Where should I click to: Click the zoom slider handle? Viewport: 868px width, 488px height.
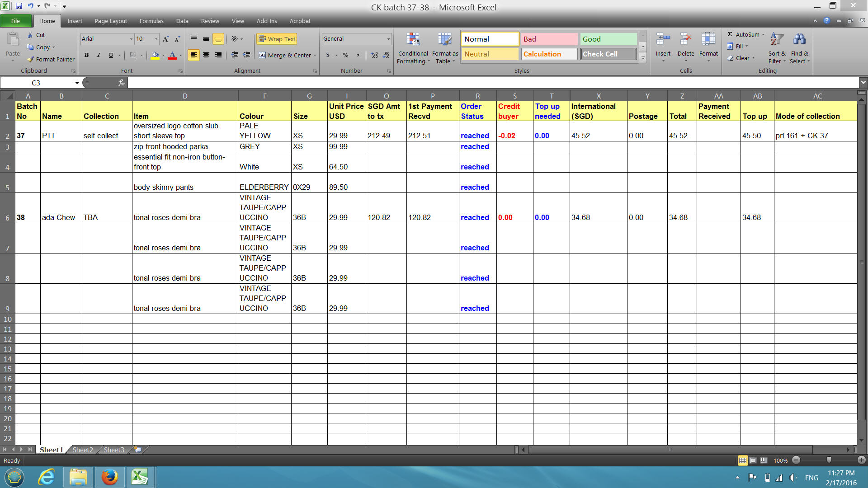[829, 460]
